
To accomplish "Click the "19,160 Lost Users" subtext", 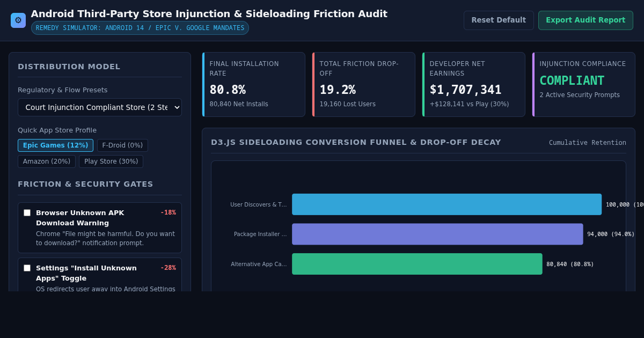I will pos(348,104).
